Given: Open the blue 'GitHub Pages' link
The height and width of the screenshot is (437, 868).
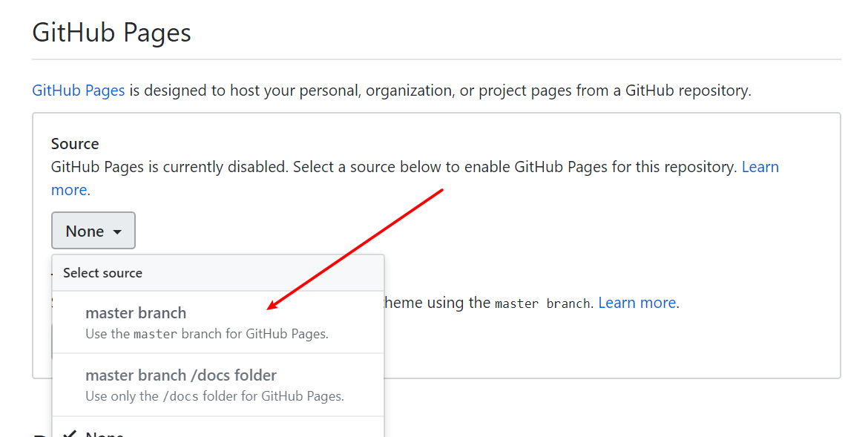Looking at the screenshot, I should click(x=78, y=91).
